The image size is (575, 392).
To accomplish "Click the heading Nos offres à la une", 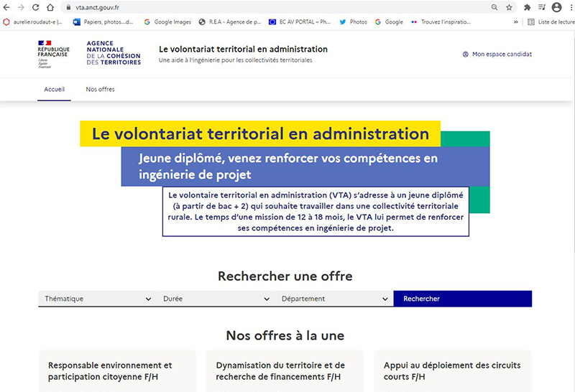I will point(285,335).
